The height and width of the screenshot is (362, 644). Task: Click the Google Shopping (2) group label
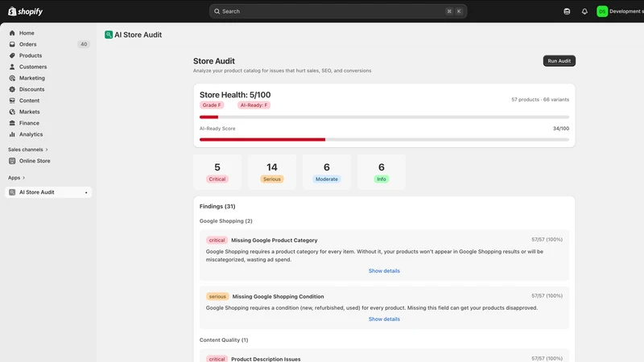point(226,220)
